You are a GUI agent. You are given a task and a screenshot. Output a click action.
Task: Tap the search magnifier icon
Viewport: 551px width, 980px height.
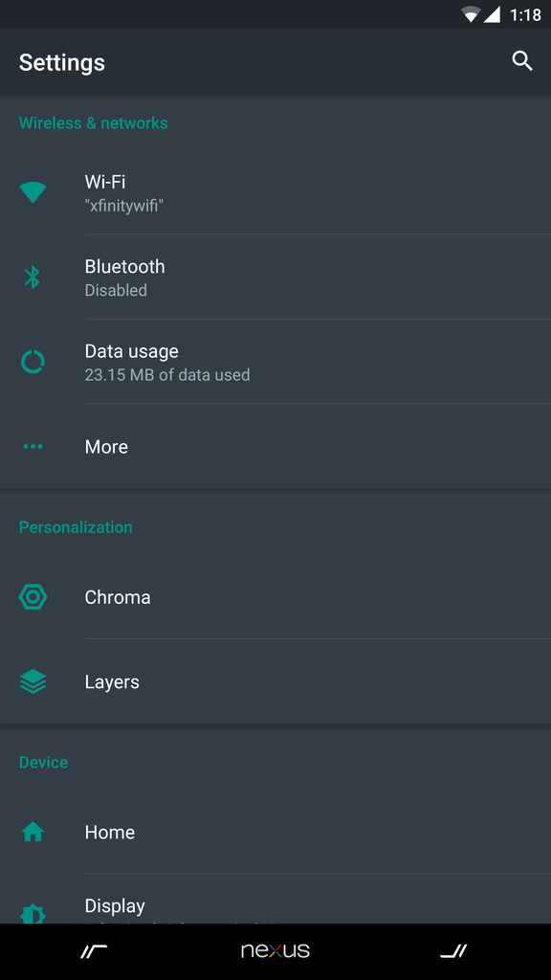click(522, 61)
